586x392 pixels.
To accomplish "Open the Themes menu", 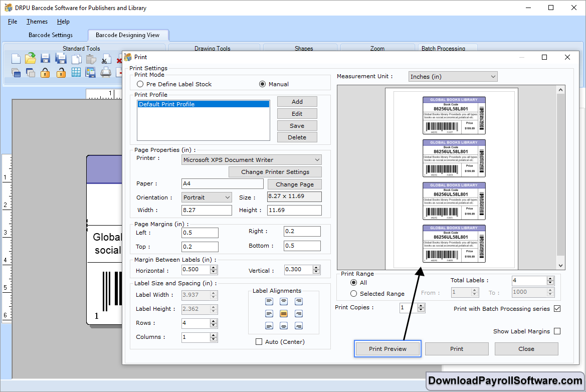I will tap(37, 22).
